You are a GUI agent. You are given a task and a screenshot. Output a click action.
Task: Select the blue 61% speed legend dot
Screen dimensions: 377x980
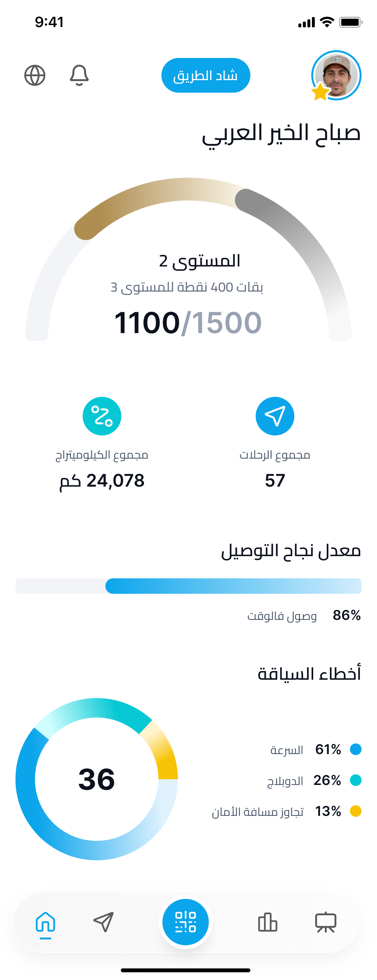(355, 749)
